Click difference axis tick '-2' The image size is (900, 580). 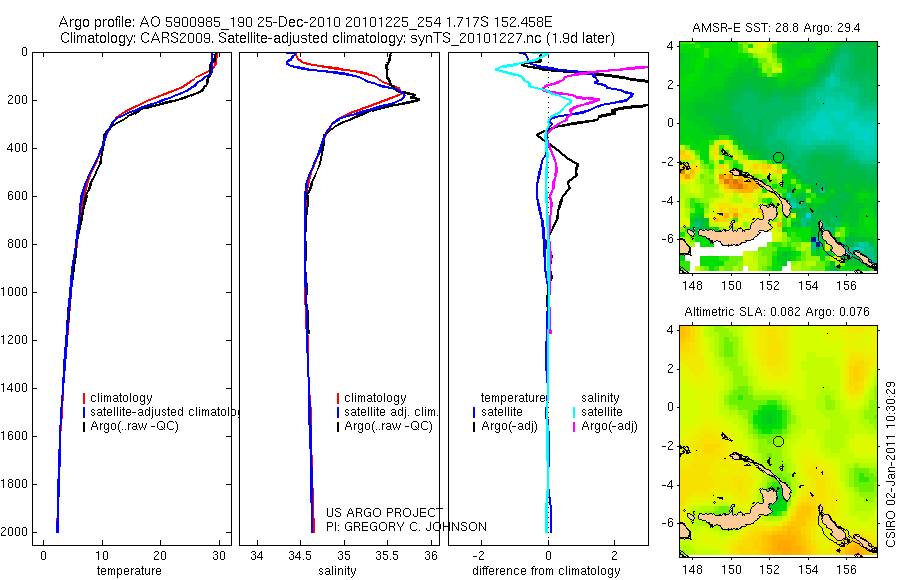[x=481, y=555]
